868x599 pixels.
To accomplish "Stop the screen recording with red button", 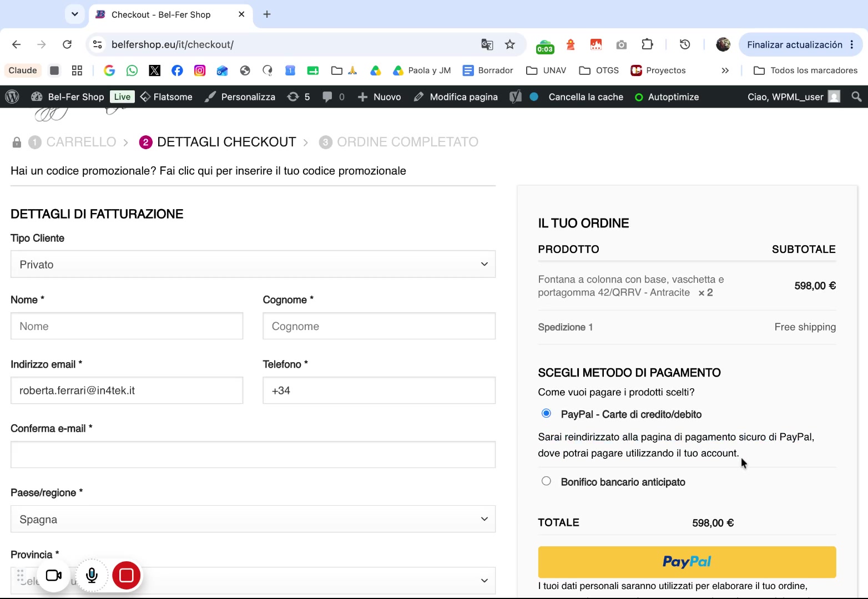I will point(126,575).
